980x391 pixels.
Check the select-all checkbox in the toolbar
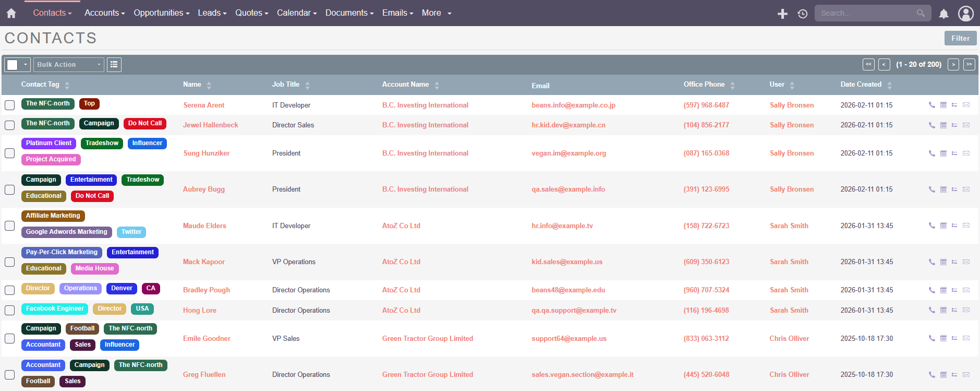pos(13,65)
